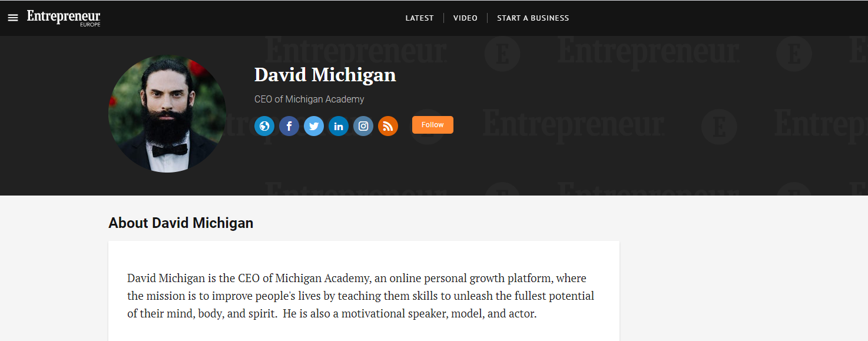Open the LATEST section
Screen dimensions: 868x341
[x=419, y=18]
